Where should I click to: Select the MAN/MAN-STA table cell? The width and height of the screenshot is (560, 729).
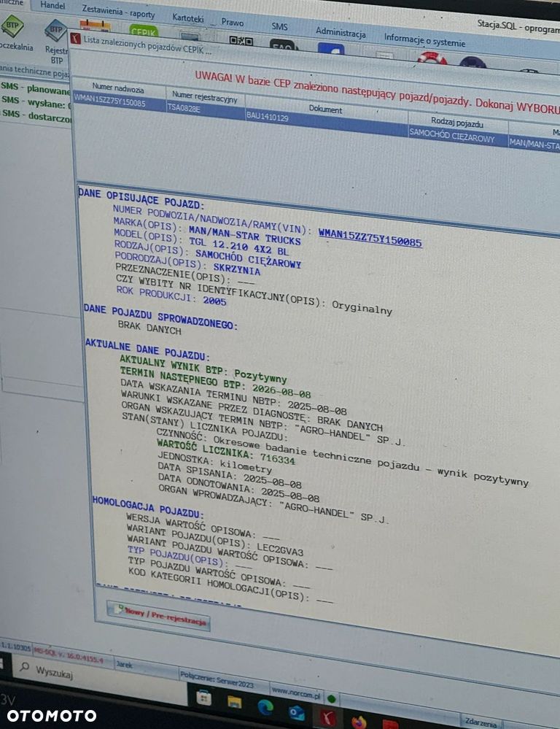click(x=534, y=144)
